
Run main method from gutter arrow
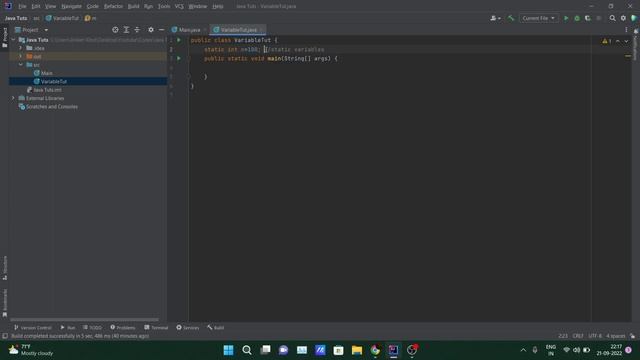[x=179, y=58]
